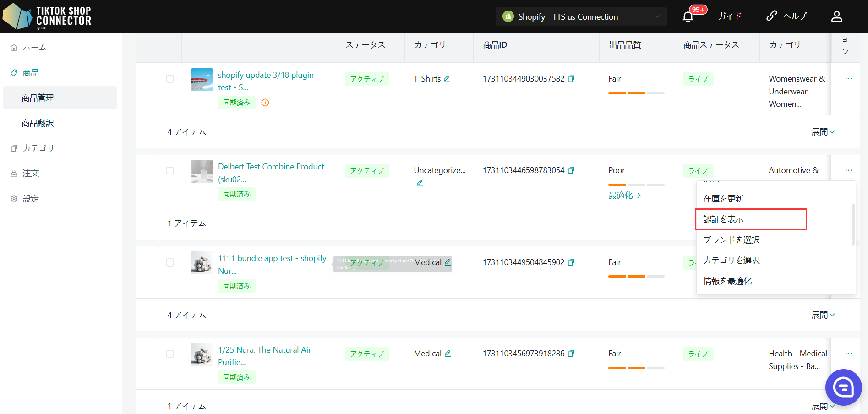Copy product ID 1731103456973918286
The height and width of the screenshot is (414, 868).
coord(571,354)
